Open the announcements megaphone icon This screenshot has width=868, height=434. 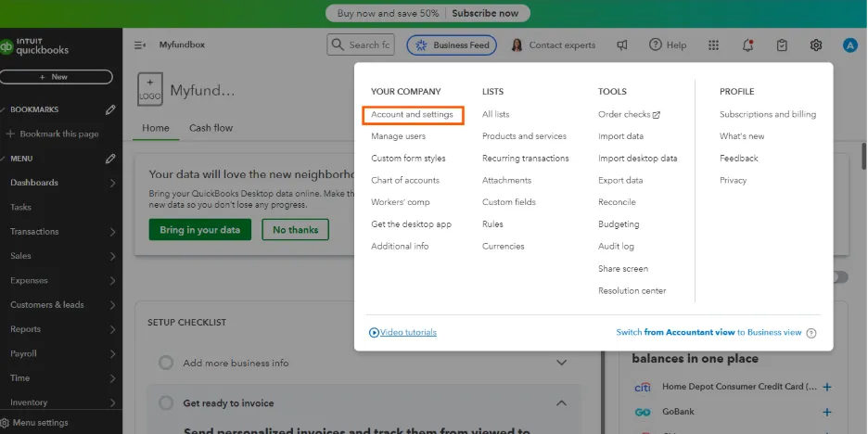point(622,45)
